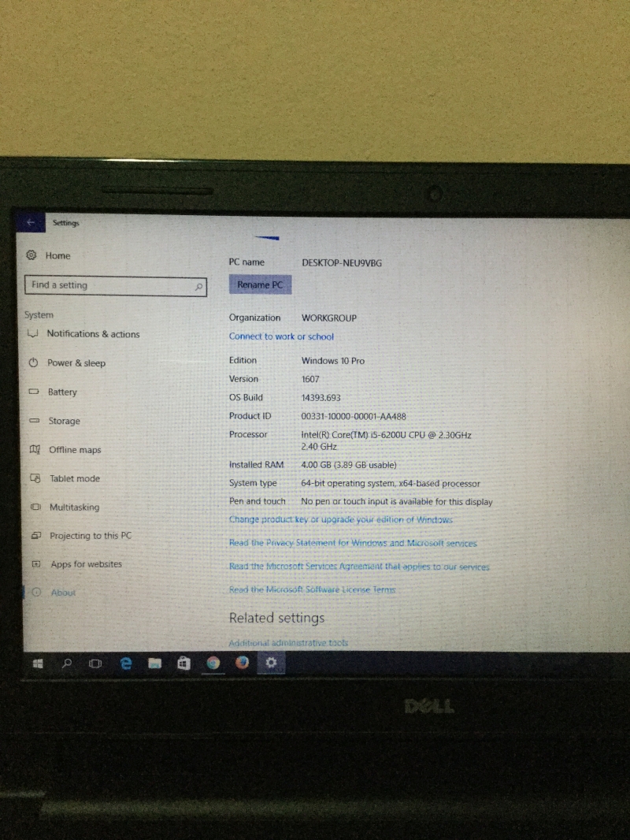The width and height of the screenshot is (630, 840).
Task: Open Windows Start menu
Action: [x=37, y=663]
